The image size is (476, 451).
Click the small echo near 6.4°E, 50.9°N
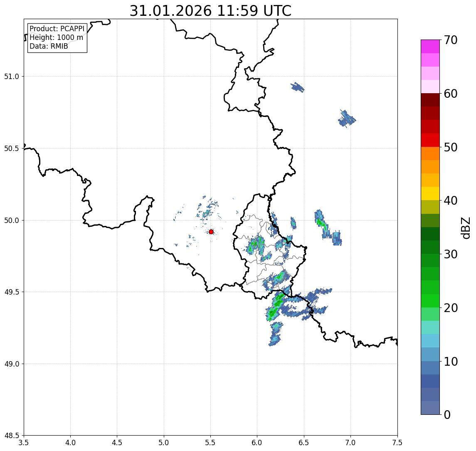coord(297,87)
